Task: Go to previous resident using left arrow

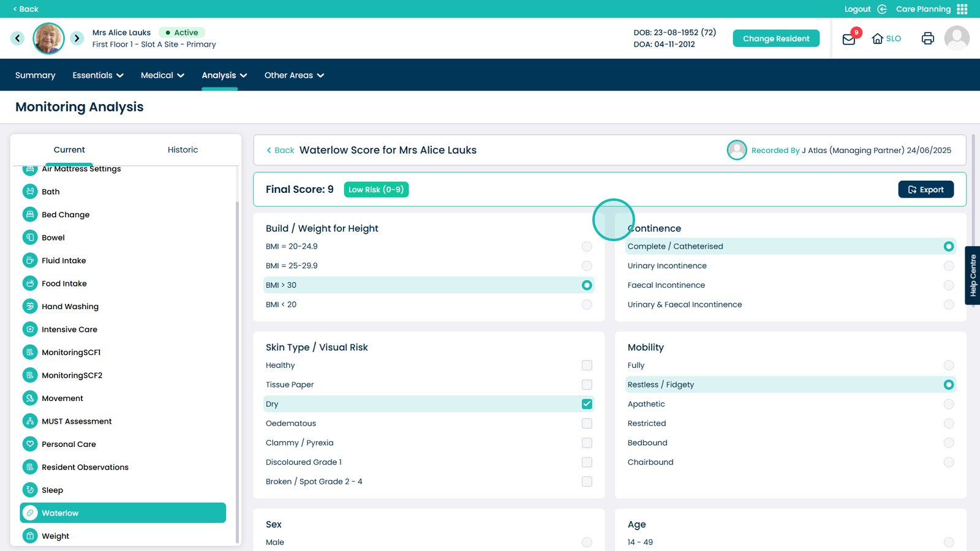Action: point(18,39)
